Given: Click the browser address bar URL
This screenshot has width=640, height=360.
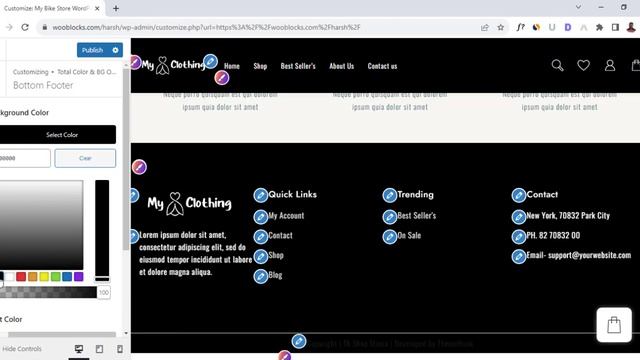Looking at the screenshot, I should [206, 27].
